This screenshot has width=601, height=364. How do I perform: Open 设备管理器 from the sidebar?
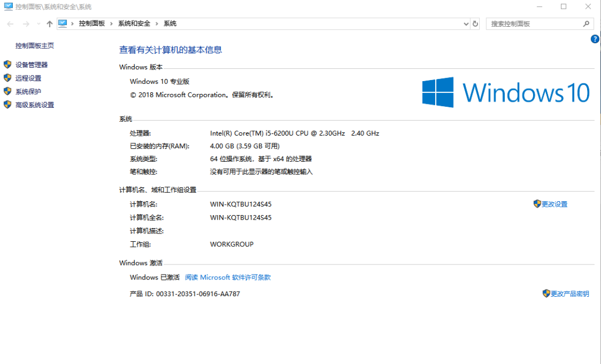pyautogui.click(x=31, y=64)
